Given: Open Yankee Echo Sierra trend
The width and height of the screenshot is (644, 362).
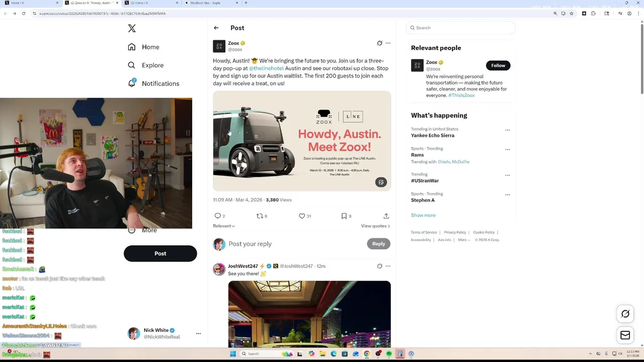Looking at the screenshot, I should (x=433, y=136).
